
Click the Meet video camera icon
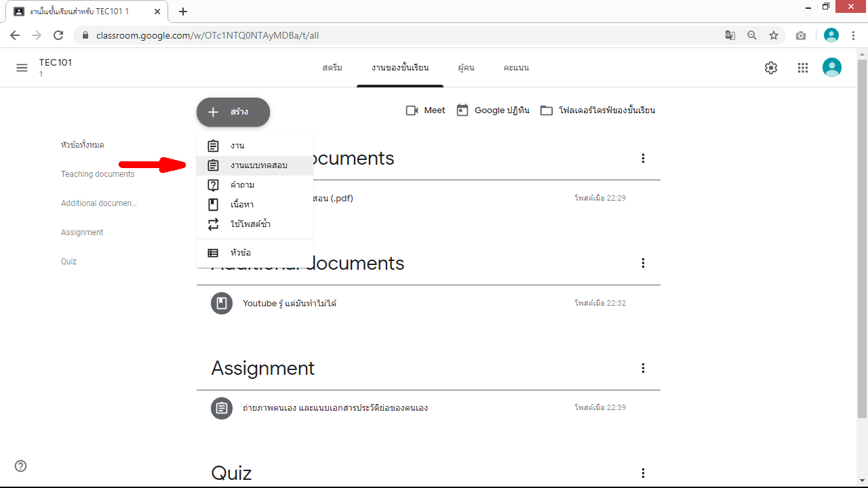point(412,110)
